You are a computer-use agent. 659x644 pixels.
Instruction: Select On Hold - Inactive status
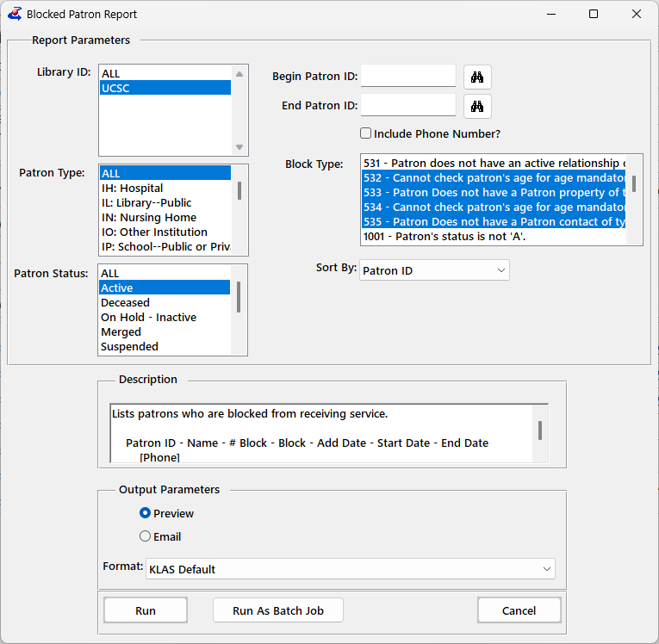tap(165, 317)
